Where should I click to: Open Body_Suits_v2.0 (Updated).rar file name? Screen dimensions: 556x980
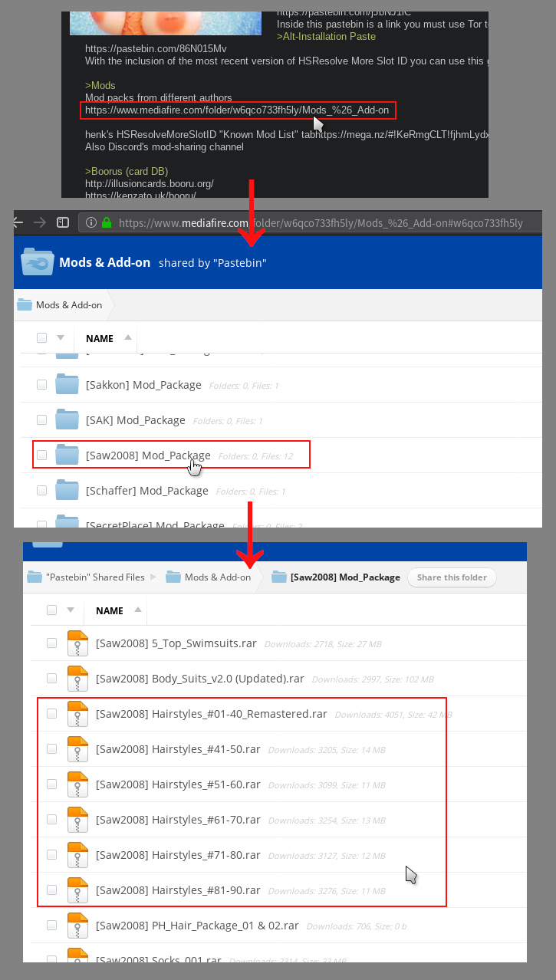(x=200, y=679)
